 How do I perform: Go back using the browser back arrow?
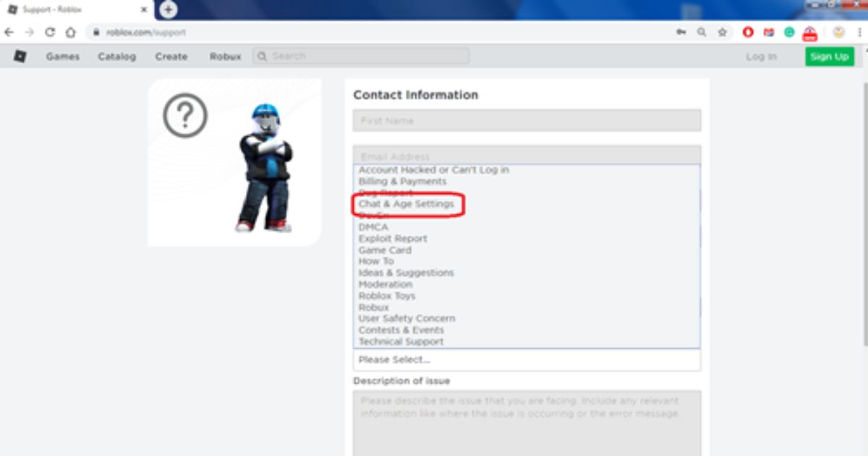point(9,33)
